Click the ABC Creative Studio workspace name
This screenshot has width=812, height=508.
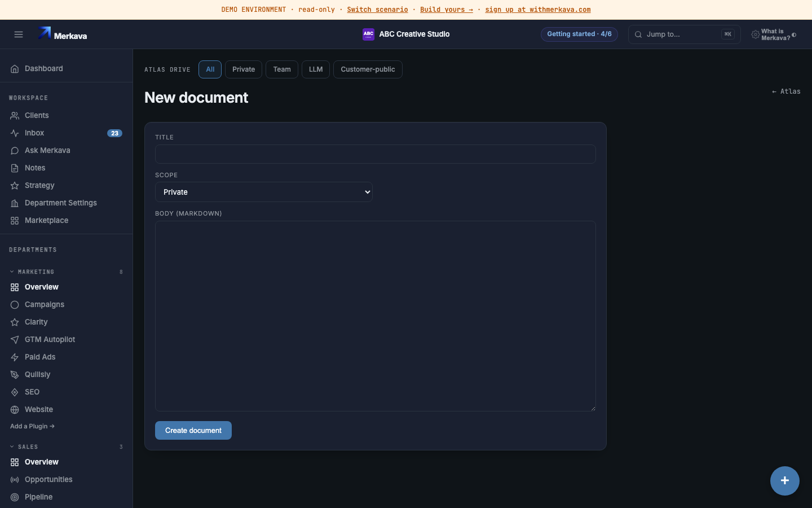click(x=414, y=34)
